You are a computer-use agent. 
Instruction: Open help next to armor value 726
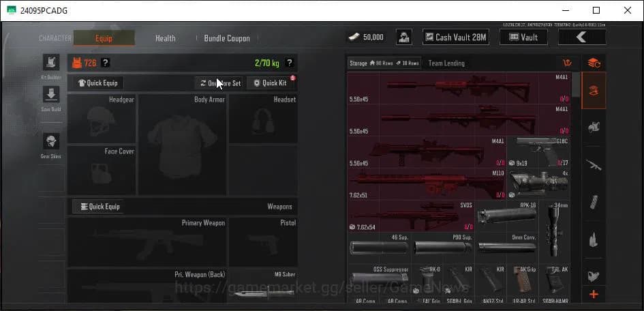pos(106,63)
